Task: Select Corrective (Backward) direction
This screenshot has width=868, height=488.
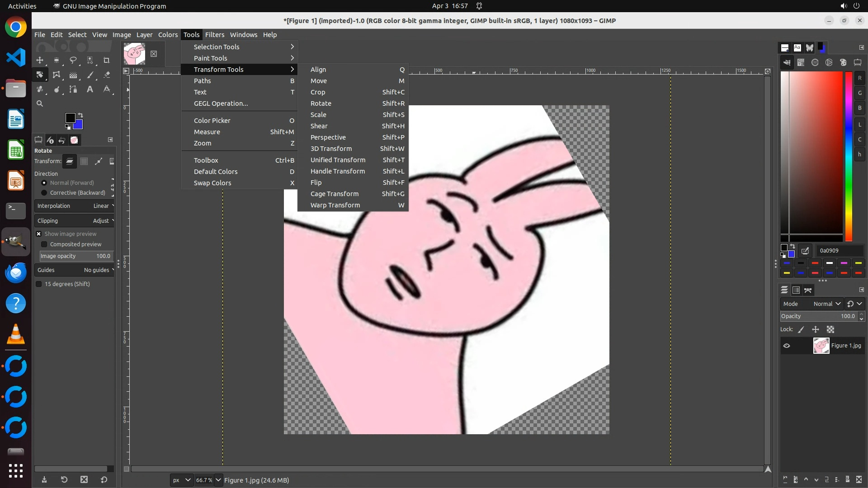Action: pyautogui.click(x=44, y=193)
